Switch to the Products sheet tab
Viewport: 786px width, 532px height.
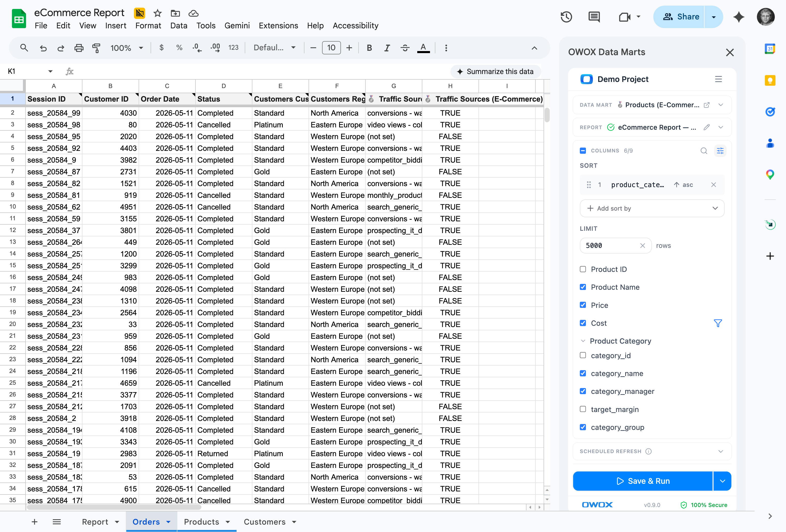point(207,522)
